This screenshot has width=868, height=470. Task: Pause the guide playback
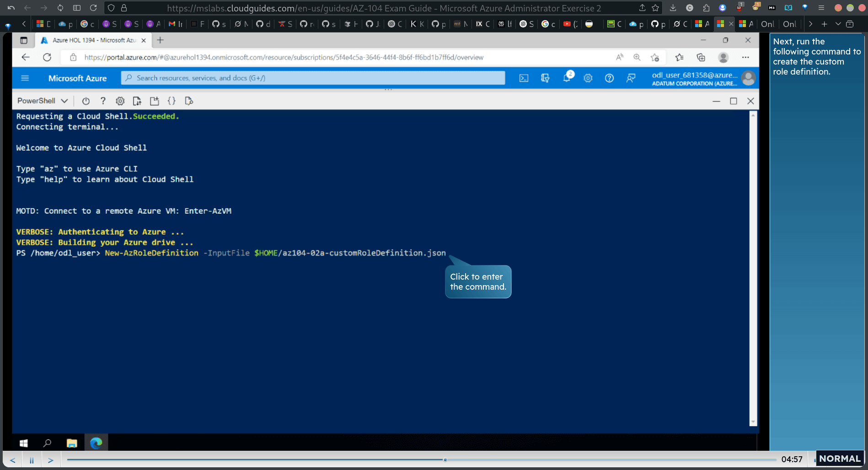point(32,460)
